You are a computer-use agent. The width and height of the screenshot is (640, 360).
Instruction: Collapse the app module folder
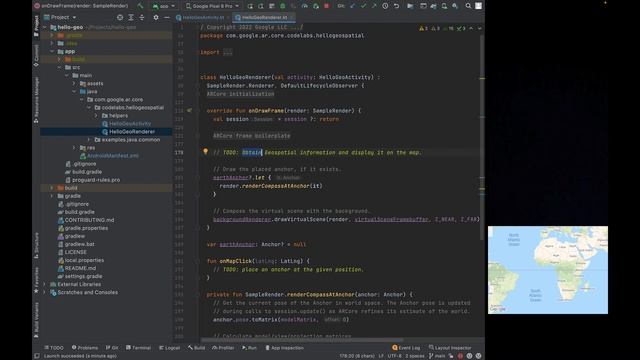coord(52,51)
